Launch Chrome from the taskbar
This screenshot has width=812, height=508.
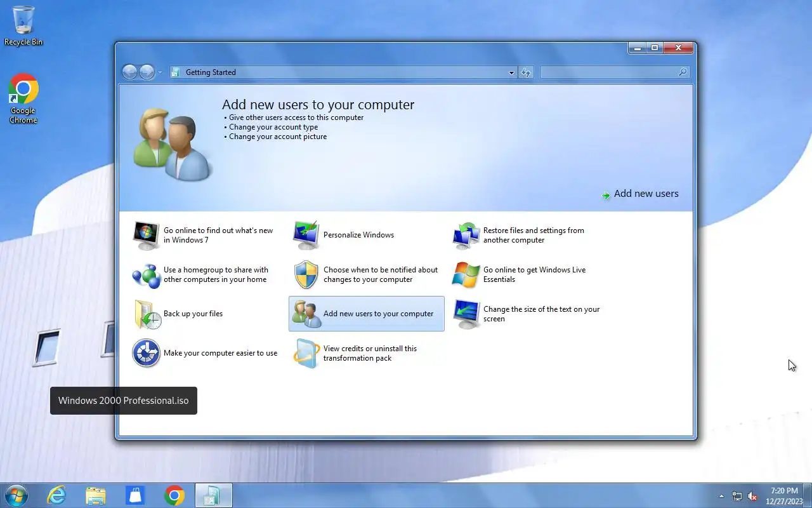pos(174,495)
